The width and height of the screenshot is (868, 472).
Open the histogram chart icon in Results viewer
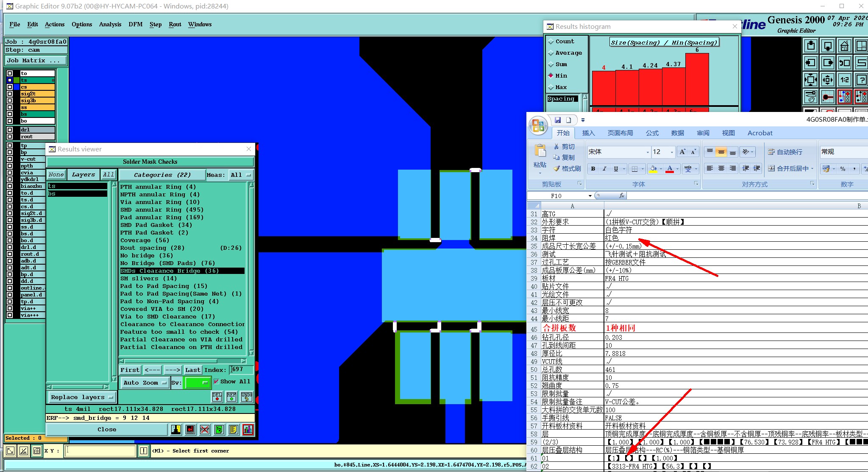248,430
